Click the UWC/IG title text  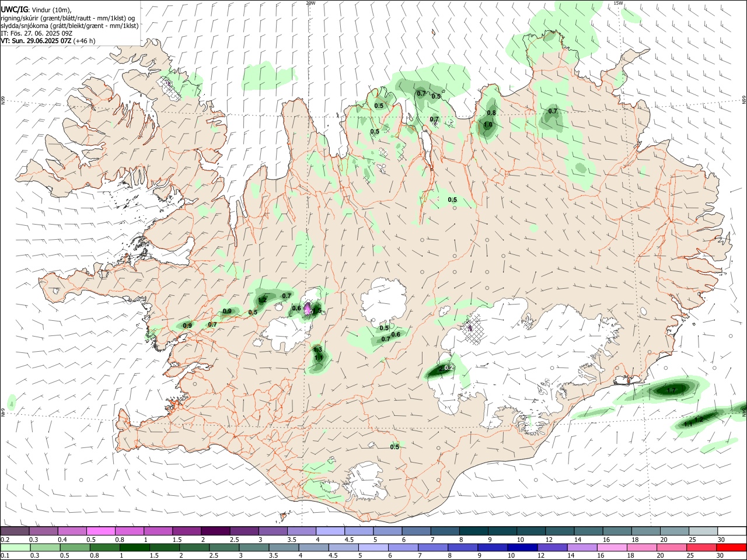click(14, 9)
